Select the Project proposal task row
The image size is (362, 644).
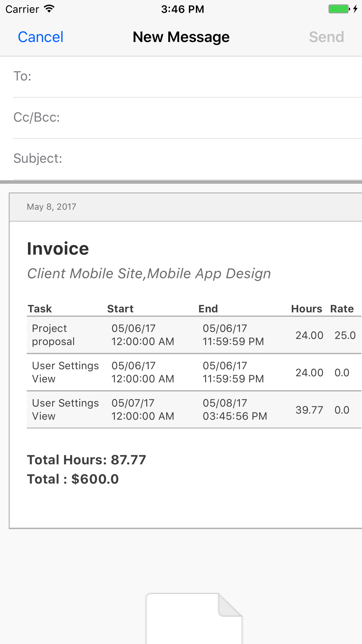pos(194,335)
